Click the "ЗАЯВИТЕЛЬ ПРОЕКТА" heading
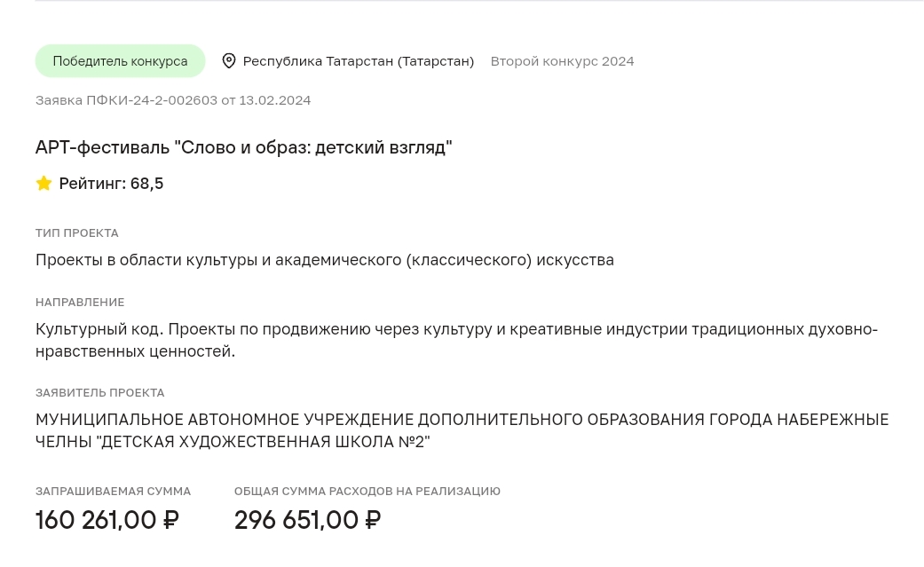Viewport: 924px width, 567px height. click(99, 392)
